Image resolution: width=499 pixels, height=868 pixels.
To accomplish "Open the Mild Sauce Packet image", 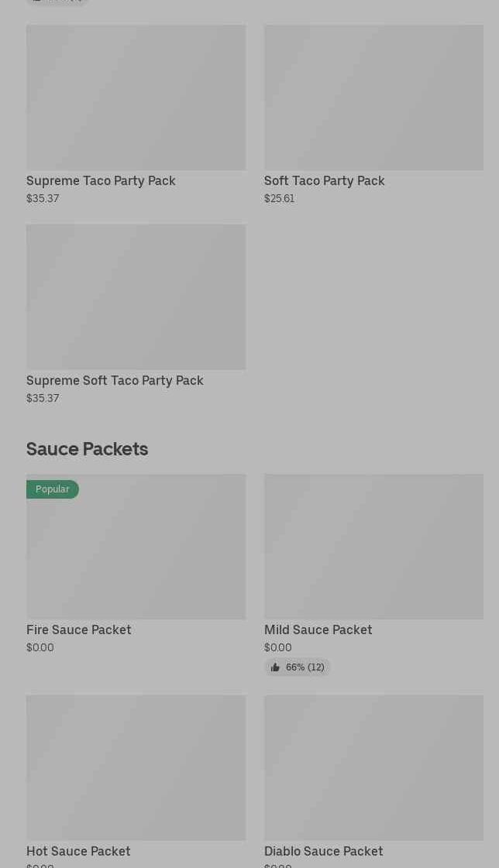I will click(373, 547).
